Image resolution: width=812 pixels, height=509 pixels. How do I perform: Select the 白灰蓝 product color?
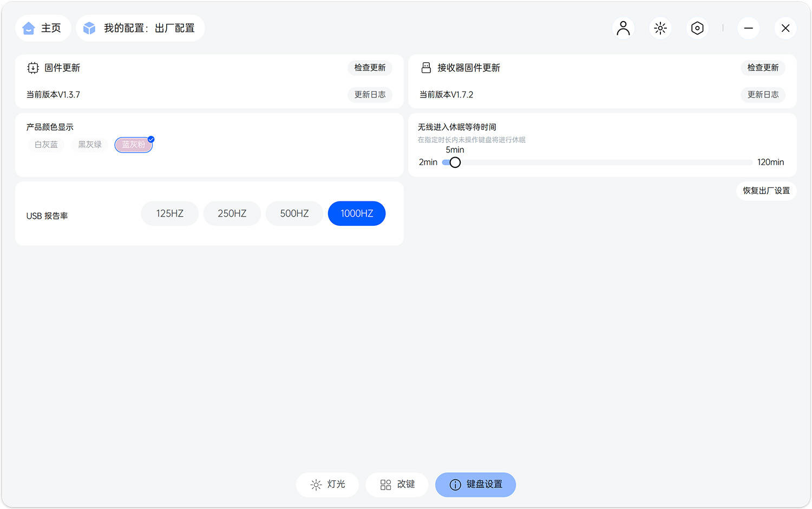tap(46, 145)
